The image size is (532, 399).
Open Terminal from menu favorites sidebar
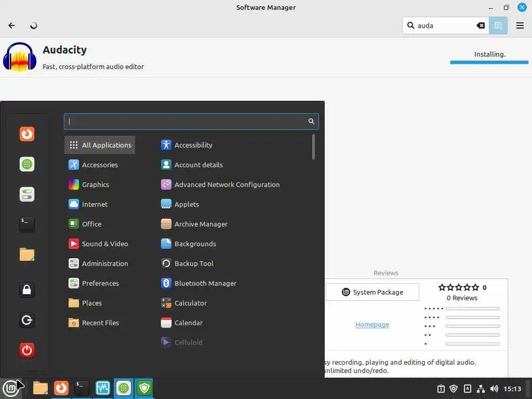point(27,224)
